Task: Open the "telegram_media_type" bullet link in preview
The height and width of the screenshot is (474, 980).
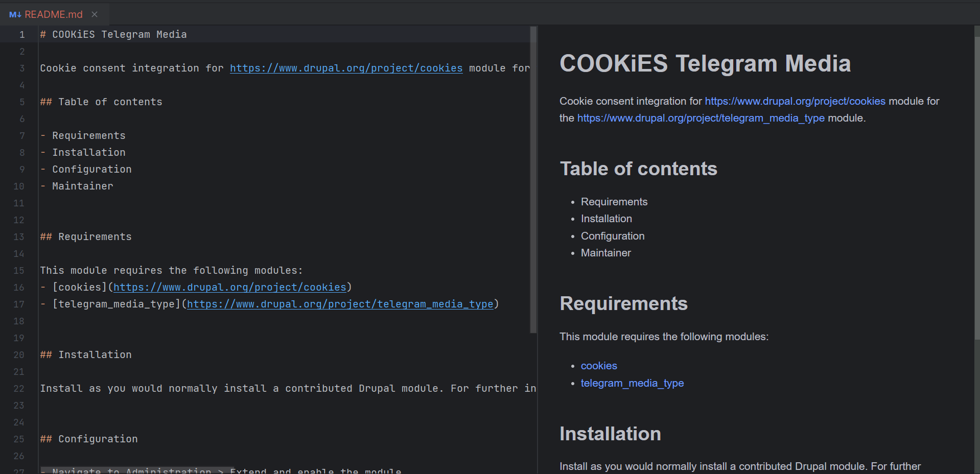Action: click(632, 383)
